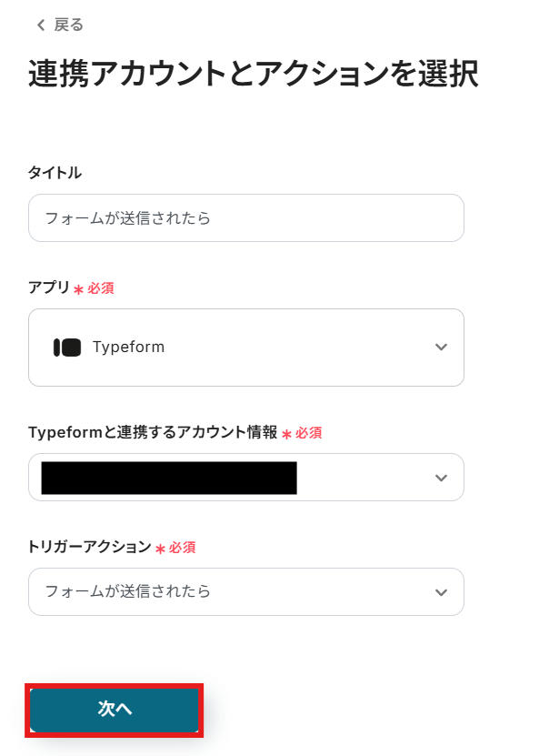Screen dimensions: 549x756
Task: Expand the アプリ dropdown chevron
Action: [441, 348]
